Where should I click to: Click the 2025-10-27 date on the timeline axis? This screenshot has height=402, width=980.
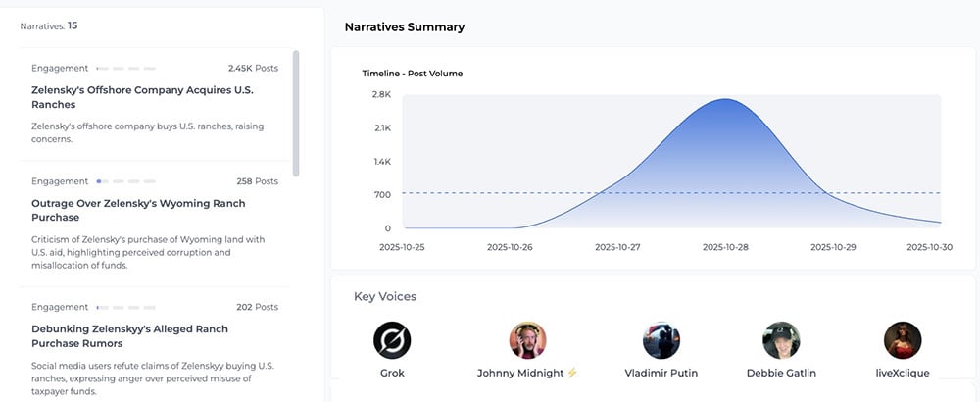pos(617,248)
